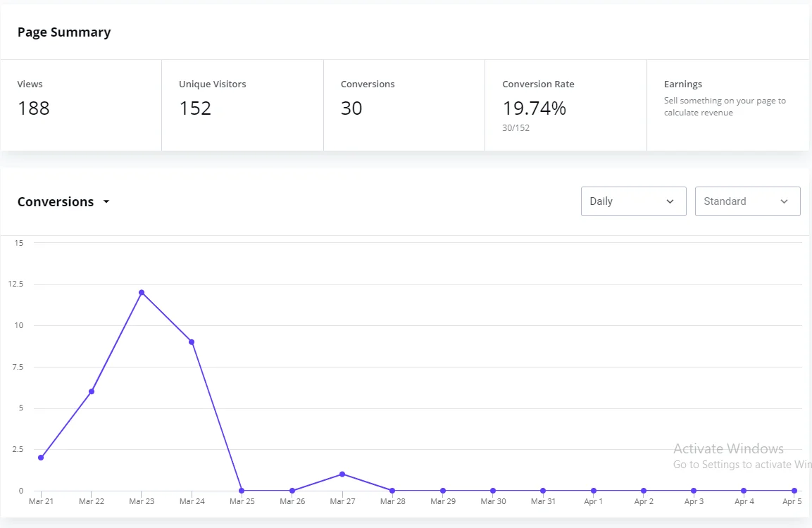Click the Mar 25 zero-value data point
Screen dimensions: 812x528
point(242,491)
